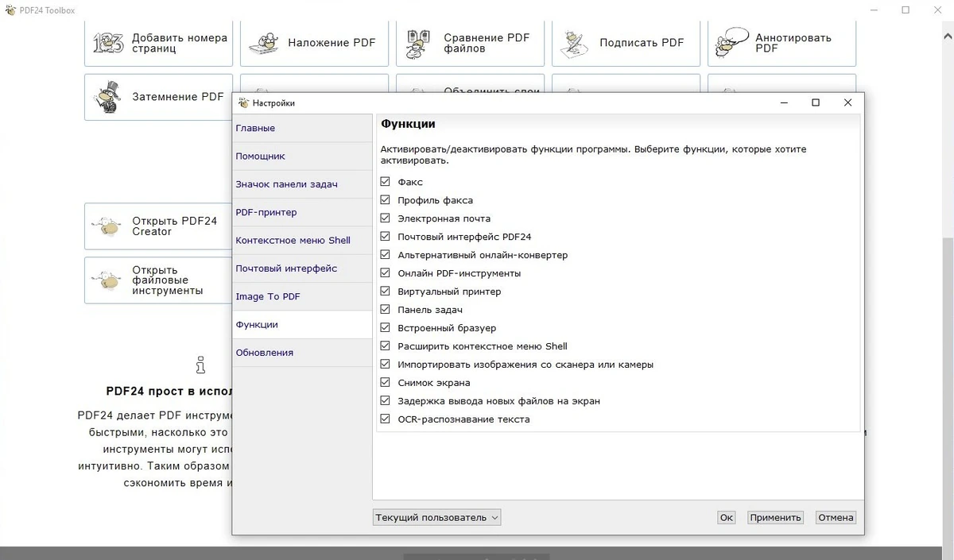Confirm settings with the Ок button

727,517
